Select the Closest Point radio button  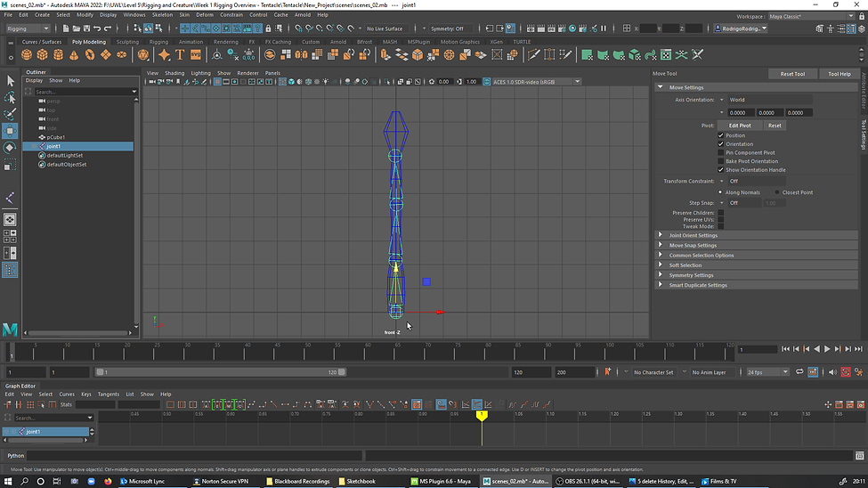[x=777, y=192]
